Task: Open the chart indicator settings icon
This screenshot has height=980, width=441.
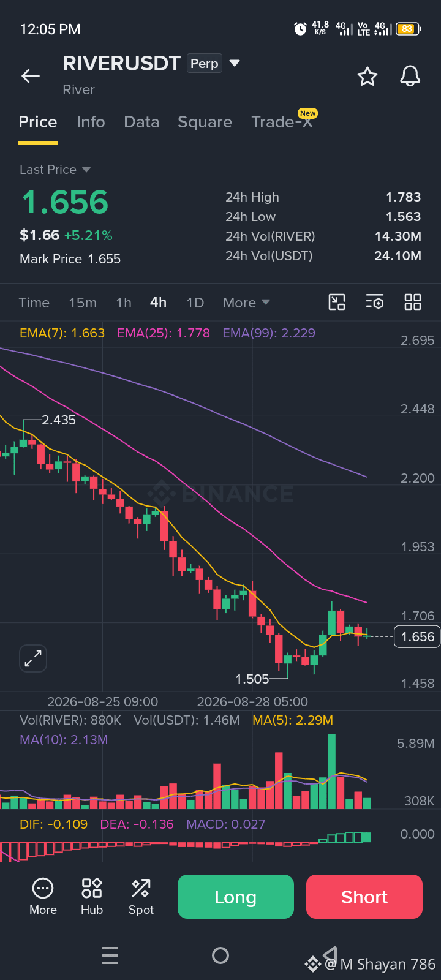Action: click(x=375, y=302)
